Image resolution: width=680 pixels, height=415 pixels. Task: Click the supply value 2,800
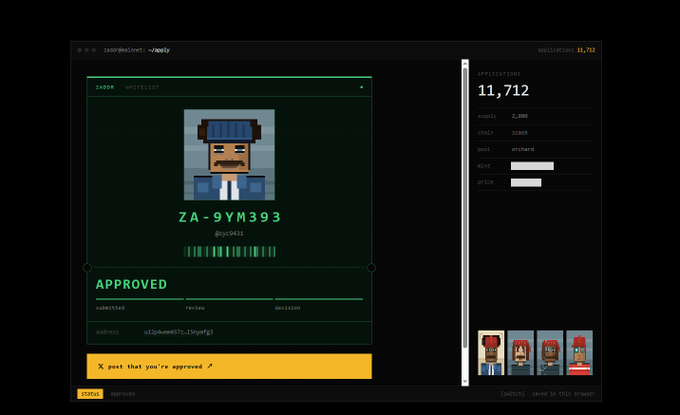point(520,116)
